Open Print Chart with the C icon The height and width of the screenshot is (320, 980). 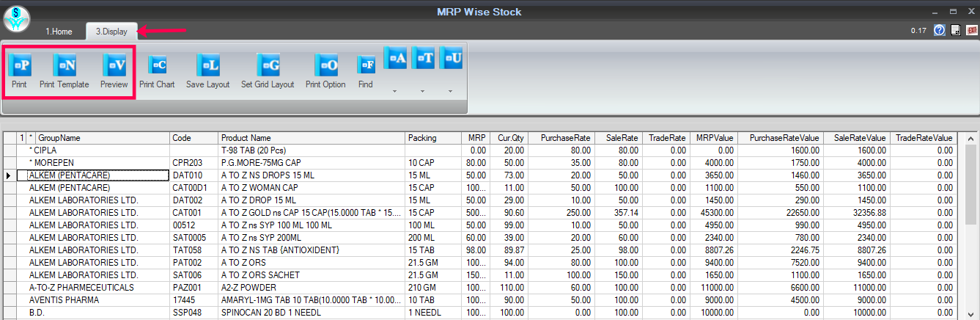pyautogui.click(x=157, y=65)
